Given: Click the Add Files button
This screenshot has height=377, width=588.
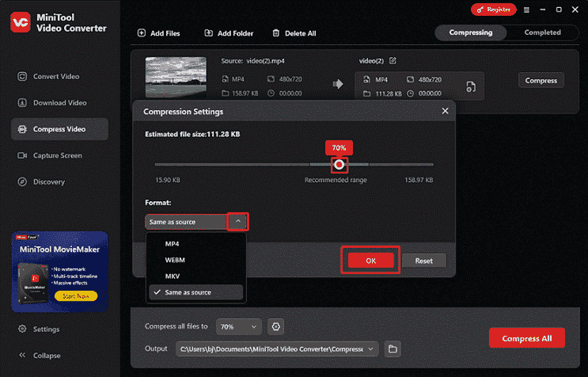Looking at the screenshot, I should coord(158,33).
